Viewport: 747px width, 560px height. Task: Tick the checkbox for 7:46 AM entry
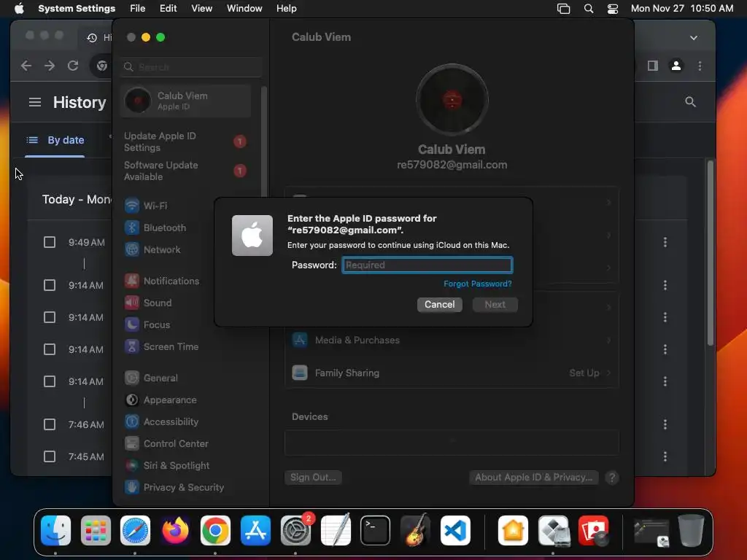pyautogui.click(x=50, y=425)
